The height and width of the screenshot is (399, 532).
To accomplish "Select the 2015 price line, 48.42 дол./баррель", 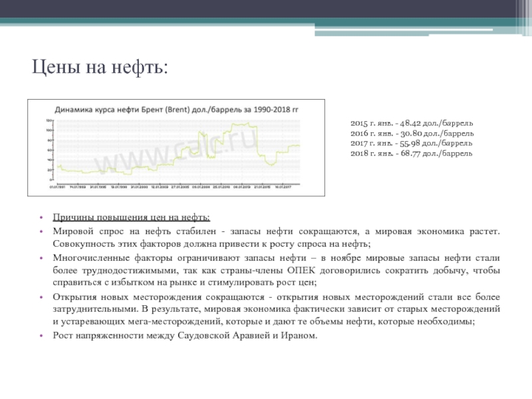I will click(411, 124).
